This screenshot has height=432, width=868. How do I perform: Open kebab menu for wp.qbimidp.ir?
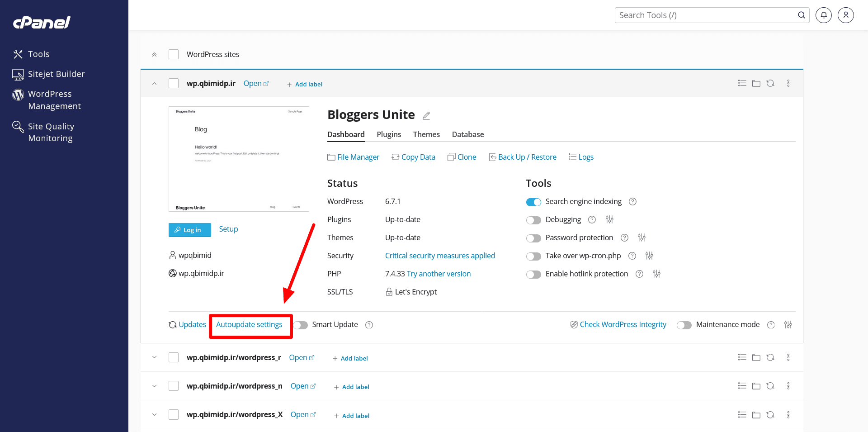point(788,83)
